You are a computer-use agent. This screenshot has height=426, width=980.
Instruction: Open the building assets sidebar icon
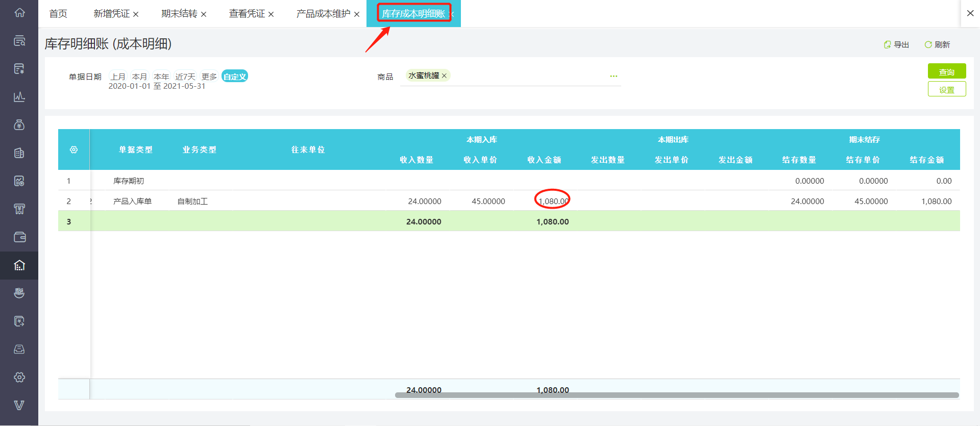click(x=19, y=153)
